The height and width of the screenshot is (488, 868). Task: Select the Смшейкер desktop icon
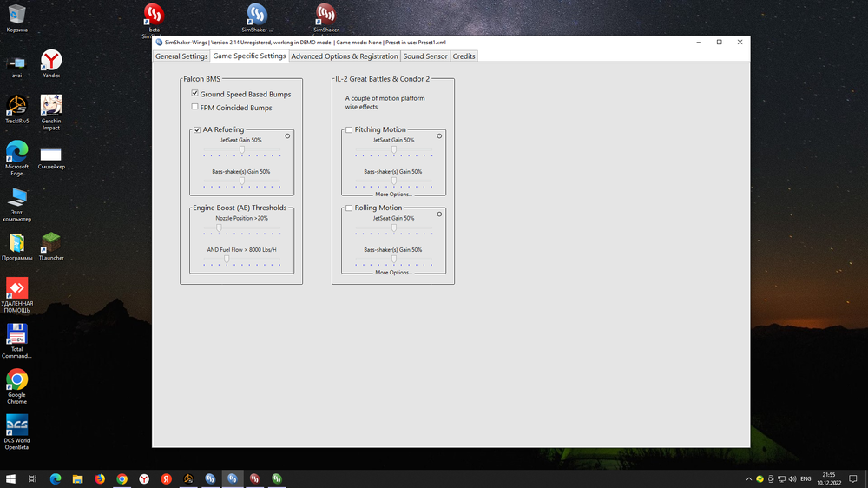pyautogui.click(x=51, y=158)
